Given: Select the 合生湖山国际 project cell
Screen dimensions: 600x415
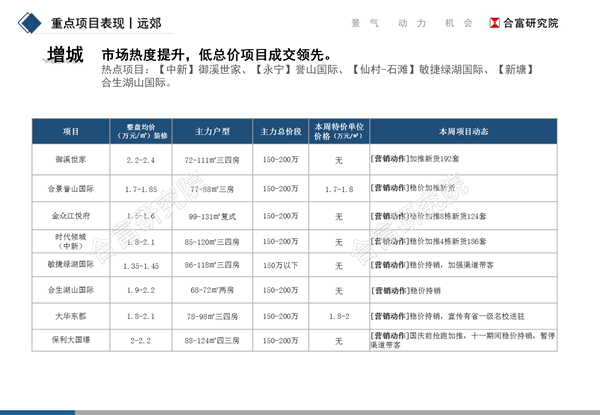Looking at the screenshot, I should click(x=71, y=290).
